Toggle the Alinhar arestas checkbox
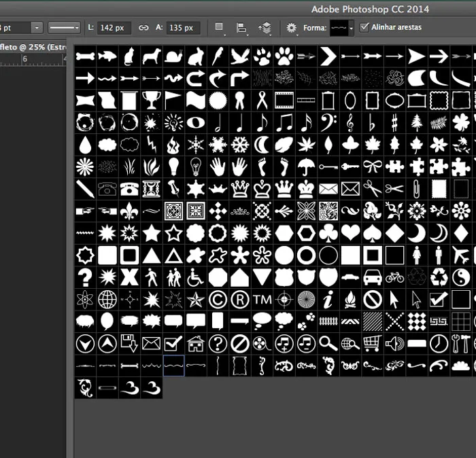 (364, 27)
